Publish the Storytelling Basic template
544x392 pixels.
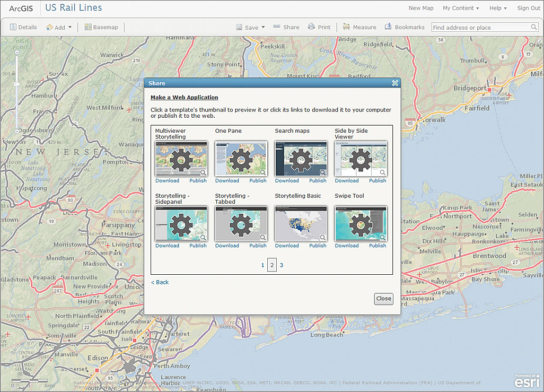[x=318, y=246]
